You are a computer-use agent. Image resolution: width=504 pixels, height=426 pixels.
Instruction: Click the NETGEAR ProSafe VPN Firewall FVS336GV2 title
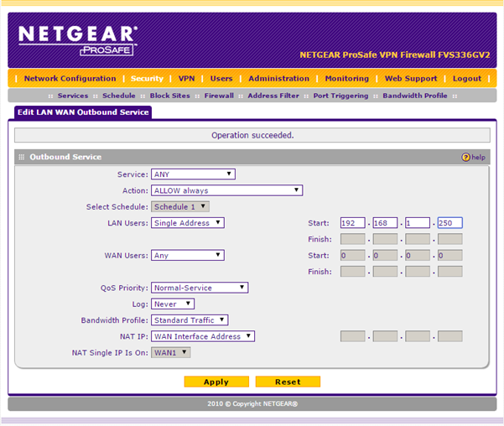395,55
